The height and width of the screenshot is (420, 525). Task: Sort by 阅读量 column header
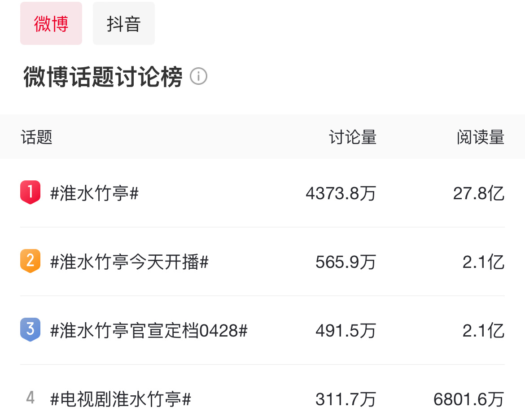481,137
